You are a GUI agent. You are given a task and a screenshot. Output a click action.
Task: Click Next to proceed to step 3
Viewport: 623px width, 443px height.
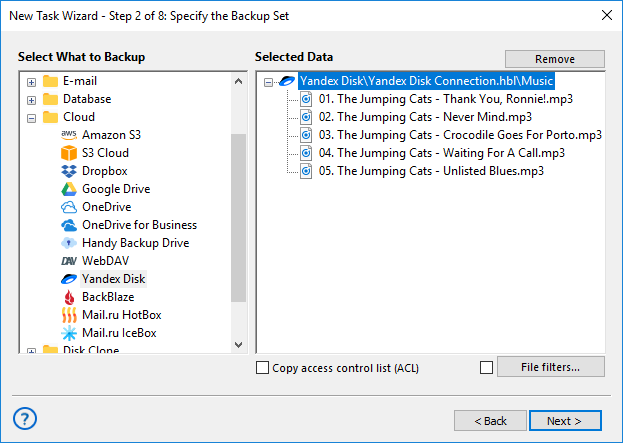tap(565, 421)
